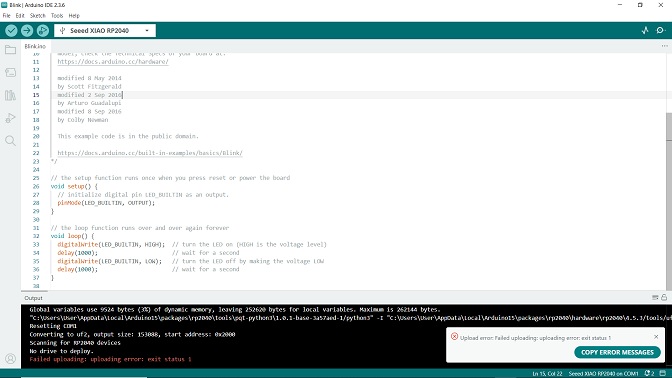Click the Output panel tab
The image size is (672, 378).
tap(33, 298)
